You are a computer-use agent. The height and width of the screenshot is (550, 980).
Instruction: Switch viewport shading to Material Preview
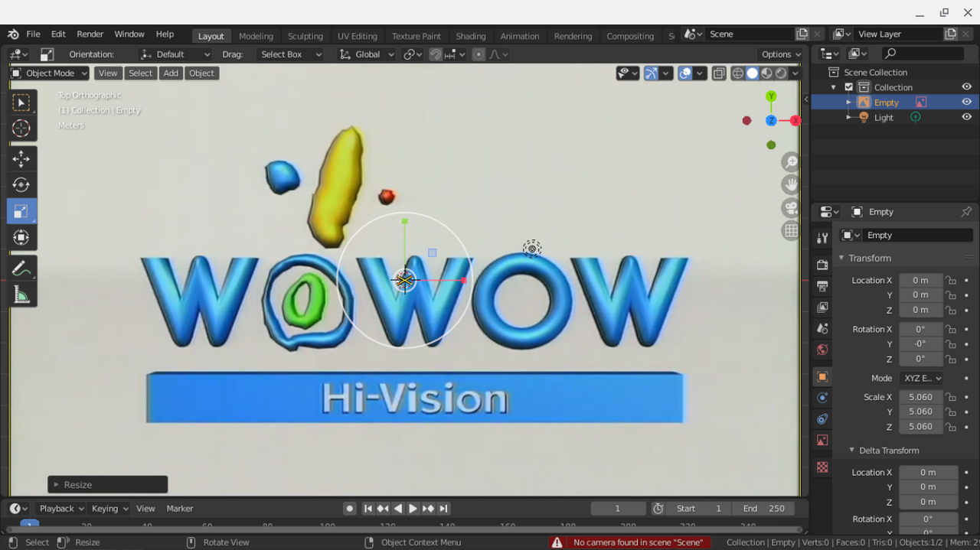[766, 73]
